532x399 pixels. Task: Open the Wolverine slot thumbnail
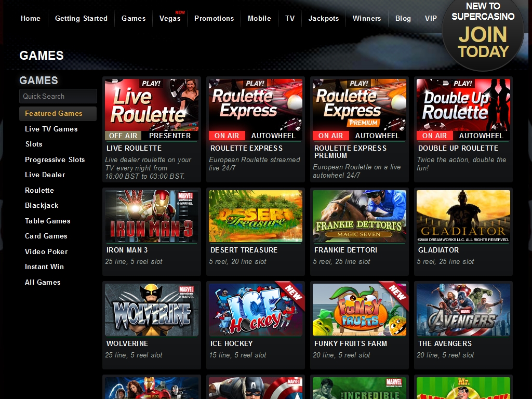point(151,310)
